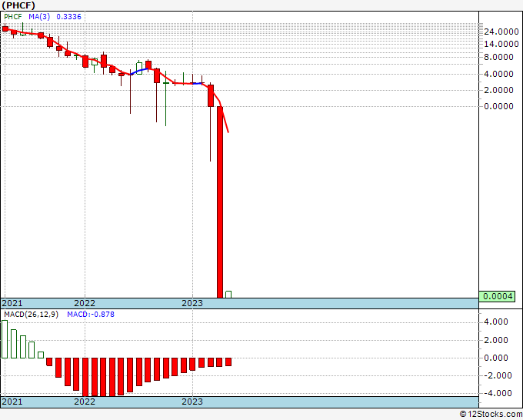This screenshot has width=523, height=420.
Task: Click the 2.0000 price axis label
Action: 498,90
